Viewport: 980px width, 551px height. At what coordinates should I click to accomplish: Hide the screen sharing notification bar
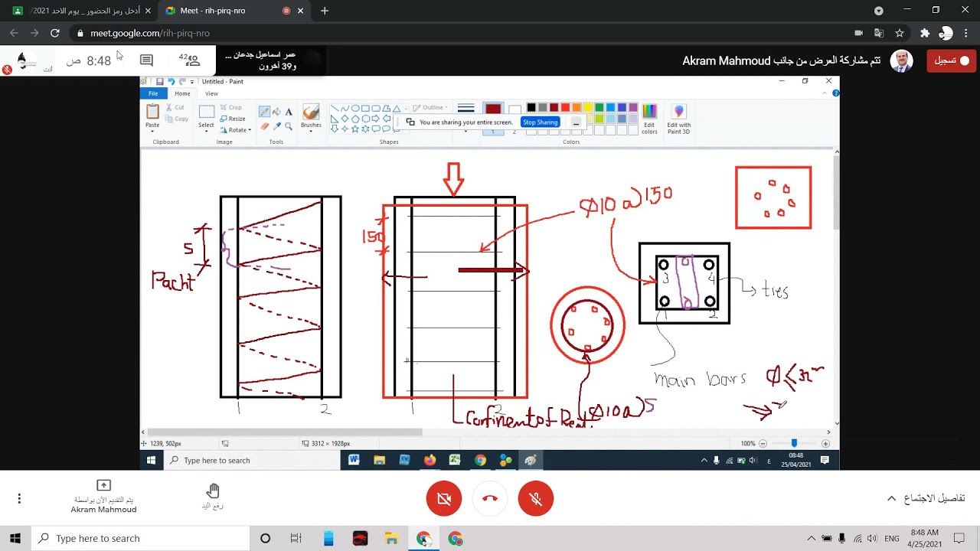576,122
